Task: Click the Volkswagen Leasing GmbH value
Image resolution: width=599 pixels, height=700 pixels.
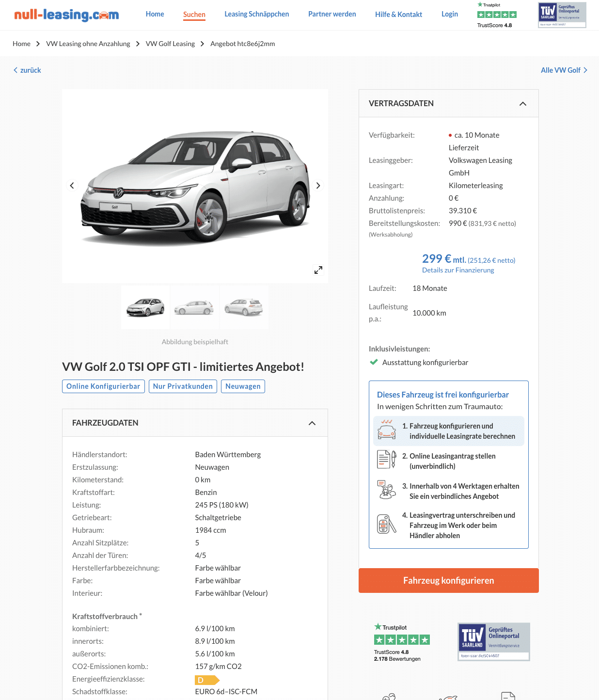Action: tap(480, 166)
